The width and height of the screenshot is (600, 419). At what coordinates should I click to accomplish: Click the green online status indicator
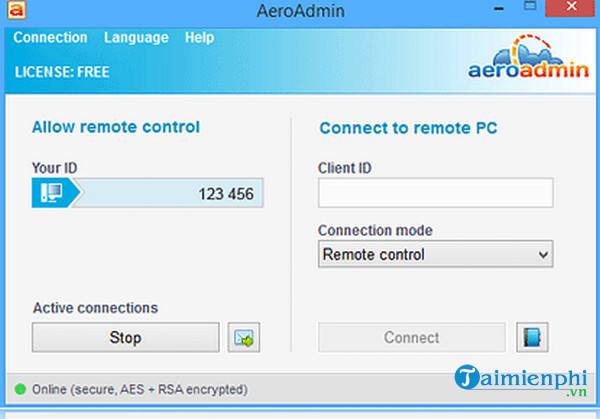pos(20,389)
